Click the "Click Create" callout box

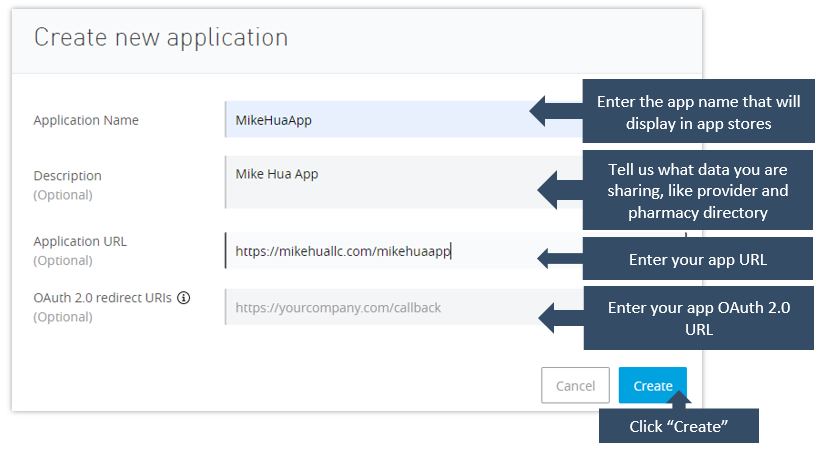[678, 427]
